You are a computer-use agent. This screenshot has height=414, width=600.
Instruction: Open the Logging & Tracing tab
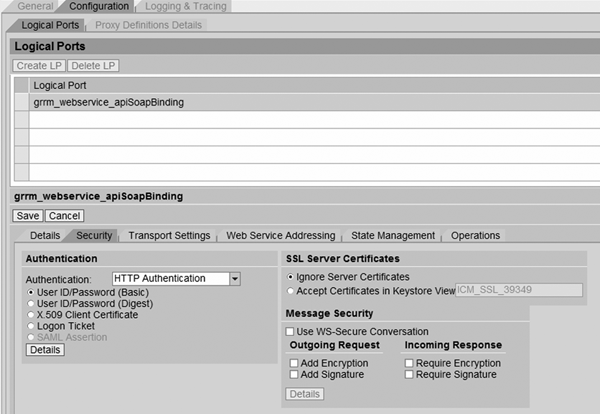188,6
